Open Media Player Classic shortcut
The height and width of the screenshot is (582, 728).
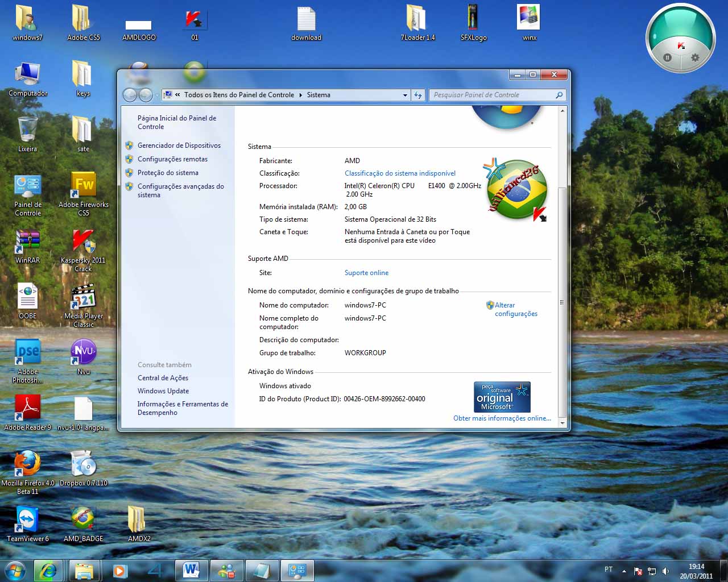84,297
